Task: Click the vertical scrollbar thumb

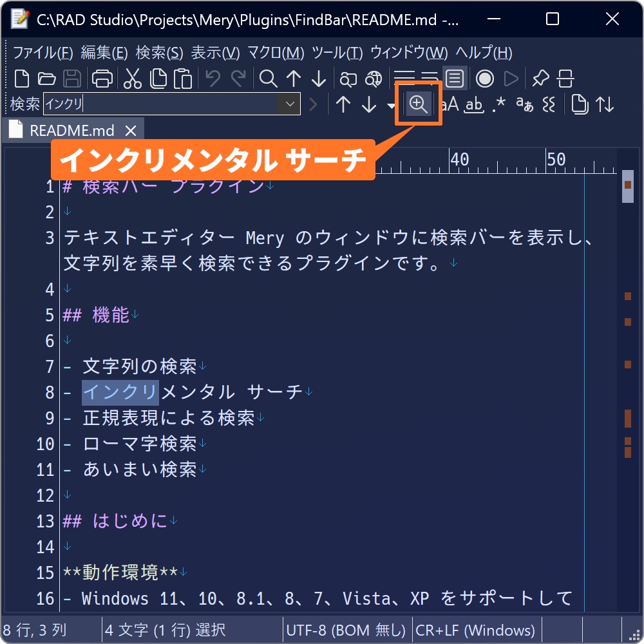Action: pyautogui.click(x=627, y=186)
